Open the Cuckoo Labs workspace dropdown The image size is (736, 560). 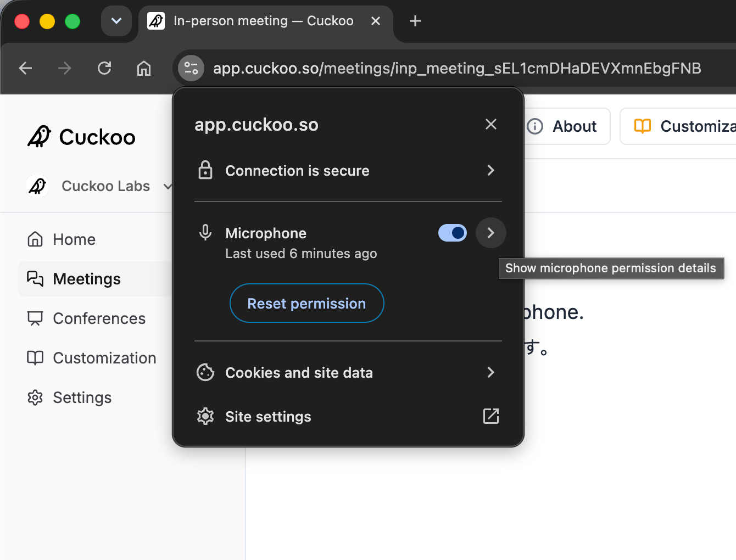[99, 186]
